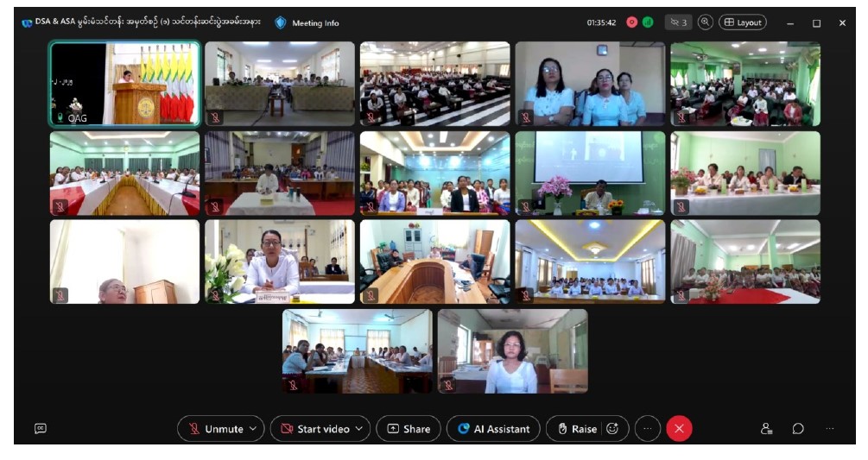Expand the audio options arrow beside Unmute
This screenshot has height=460, width=868.
pos(253,429)
